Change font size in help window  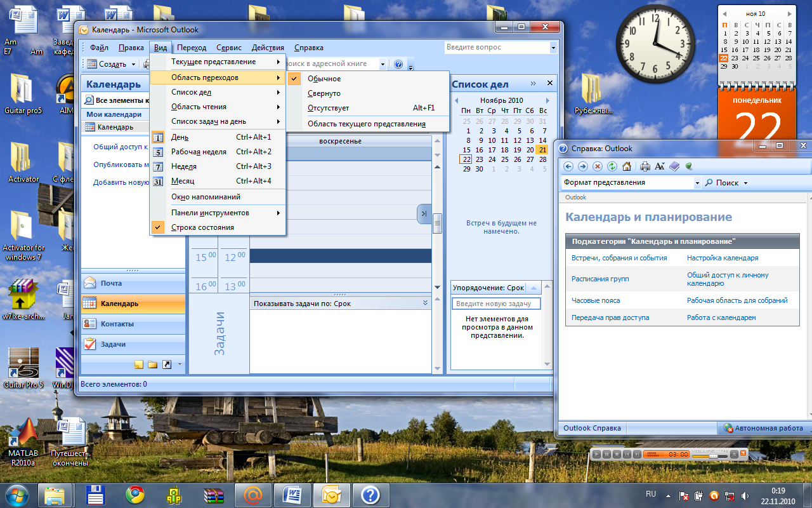[660, 166]
